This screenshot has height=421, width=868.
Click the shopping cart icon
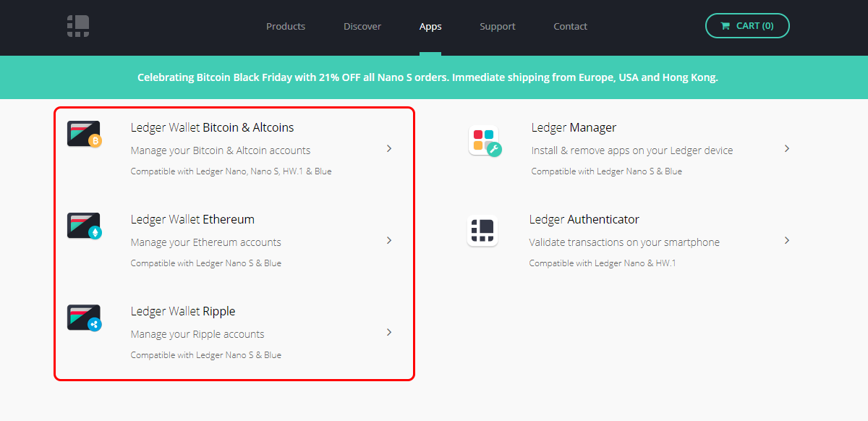(x=725, y=26)
